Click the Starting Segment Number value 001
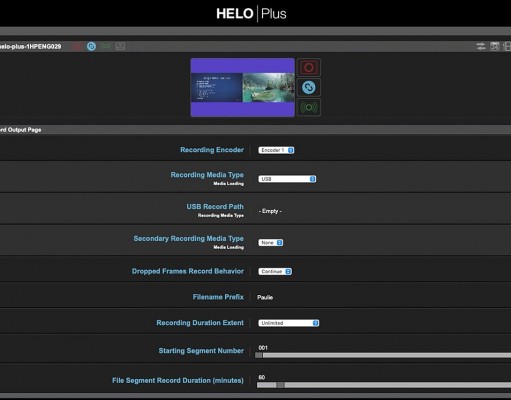The width and height of the screenshot is (511, 400). click(x=263, y=348)
